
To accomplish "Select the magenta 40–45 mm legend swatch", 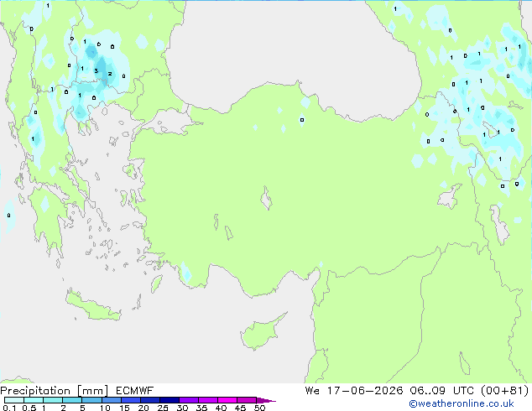I will pyautogui.click(x=227, y=400).
